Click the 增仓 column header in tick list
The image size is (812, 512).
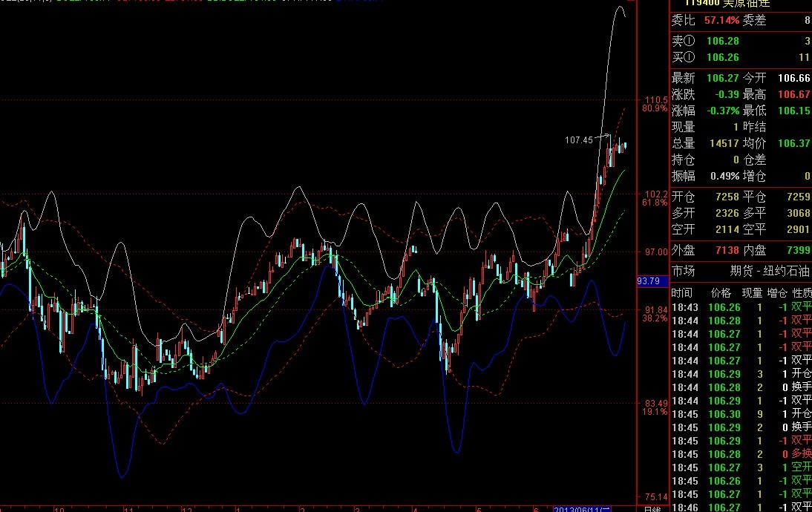click(777, 293)
